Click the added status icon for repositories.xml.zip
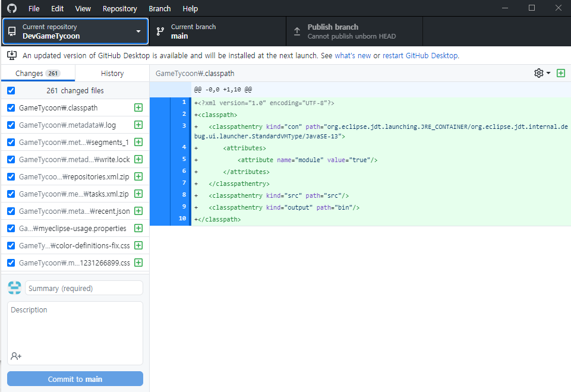Viewport: 571px width, 392px height. 138,176
